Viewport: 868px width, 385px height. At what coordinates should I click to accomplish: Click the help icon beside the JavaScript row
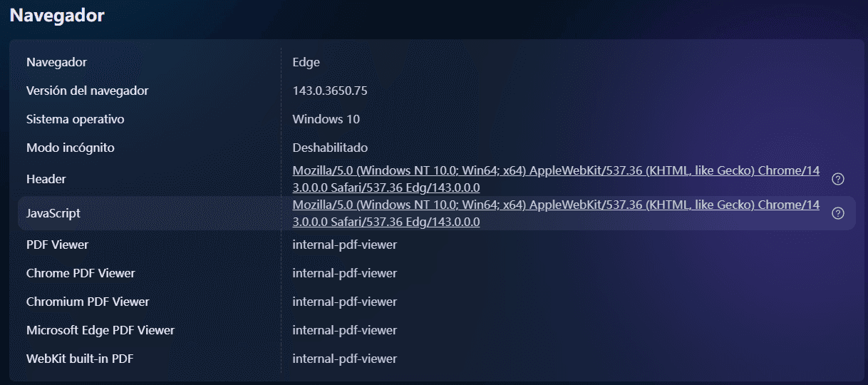point(838,213)
